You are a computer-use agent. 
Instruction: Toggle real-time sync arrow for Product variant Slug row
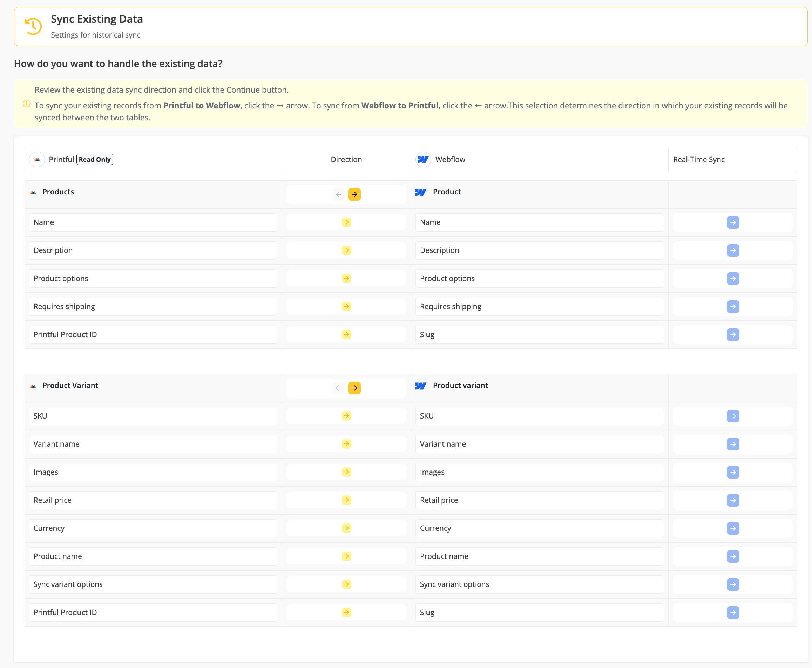733,613
